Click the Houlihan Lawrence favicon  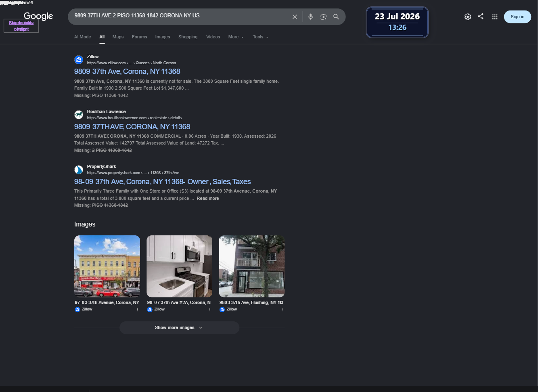79,115
